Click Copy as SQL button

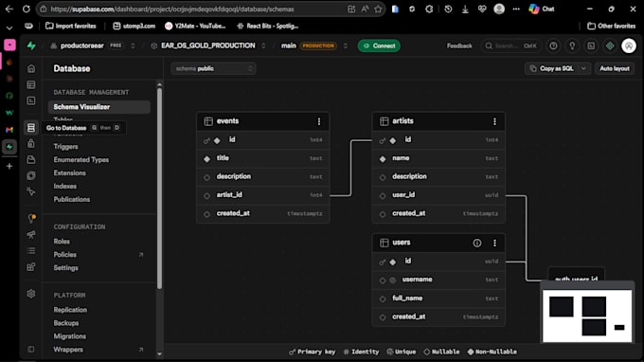click(551, 68)
